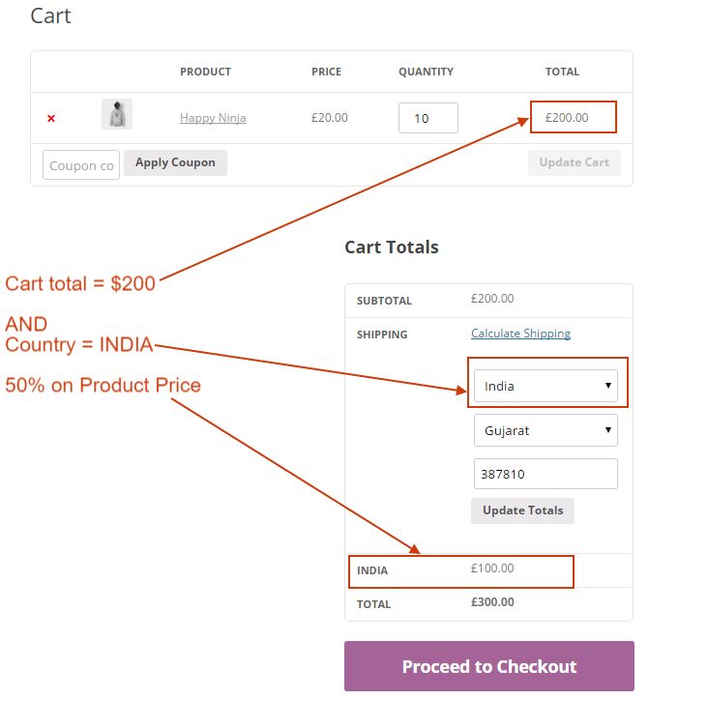708x728 pixels.
Task: Proceed to Checkout
Action: tap(488, 666)
